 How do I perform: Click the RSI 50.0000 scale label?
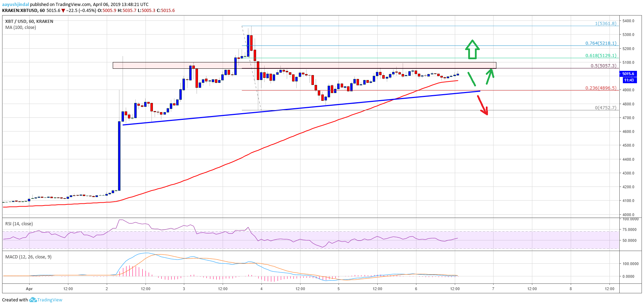coord(630,240)
